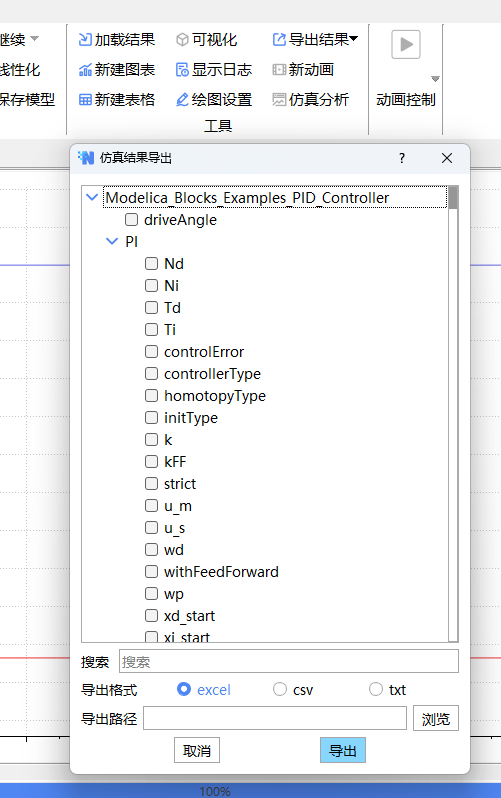This screenshot has width=501, height=798.
Task: Collapse the PI tree node
Action: tap(112, 241)
